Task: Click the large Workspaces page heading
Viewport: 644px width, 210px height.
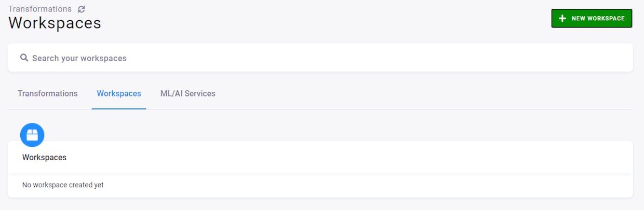Action: 55,23
